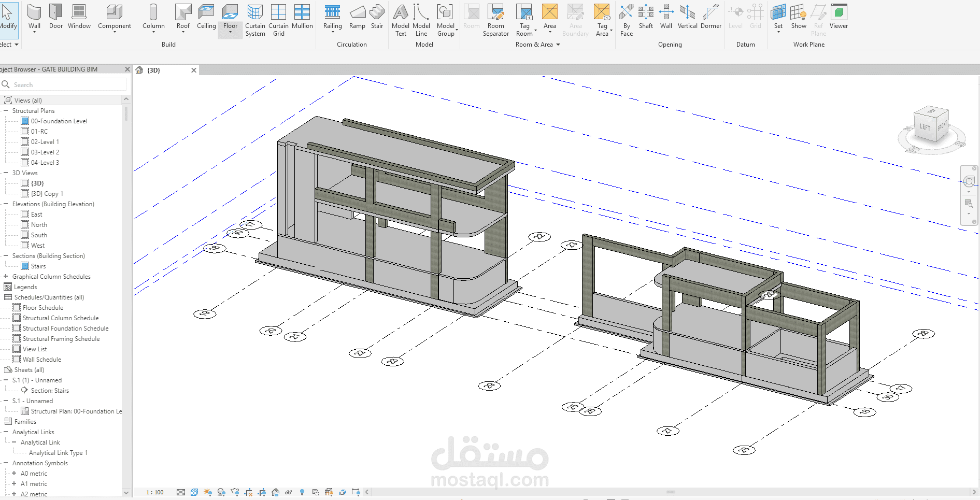The image size is (980, 500).
Task: Open the {3D} Copy 1 view
Action: point(47,194)
